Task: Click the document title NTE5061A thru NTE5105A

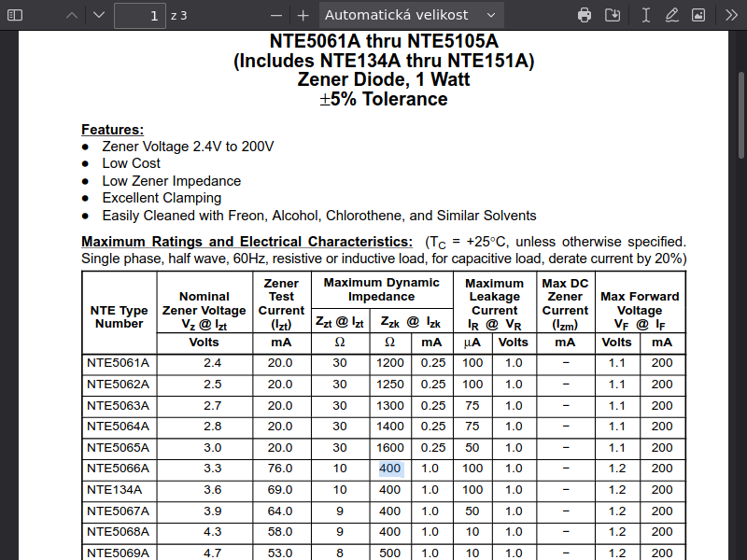Action: (x=384, y=42)
